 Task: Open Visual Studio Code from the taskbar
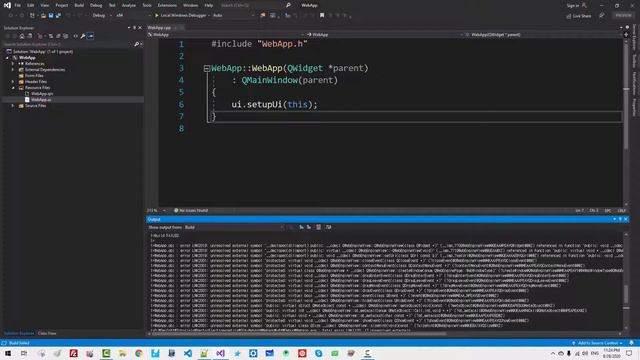(188, 353)
